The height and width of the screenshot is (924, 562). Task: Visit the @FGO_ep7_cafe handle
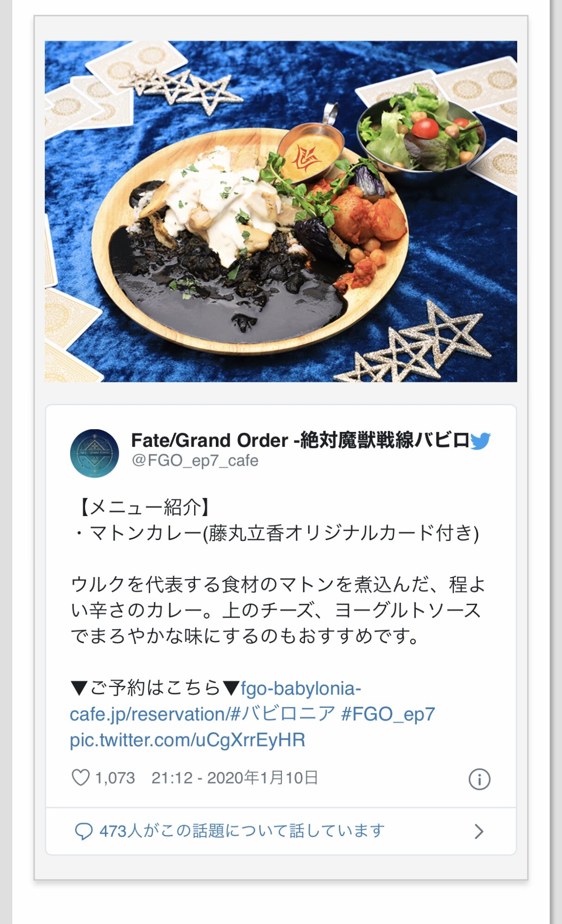point(195,461)
